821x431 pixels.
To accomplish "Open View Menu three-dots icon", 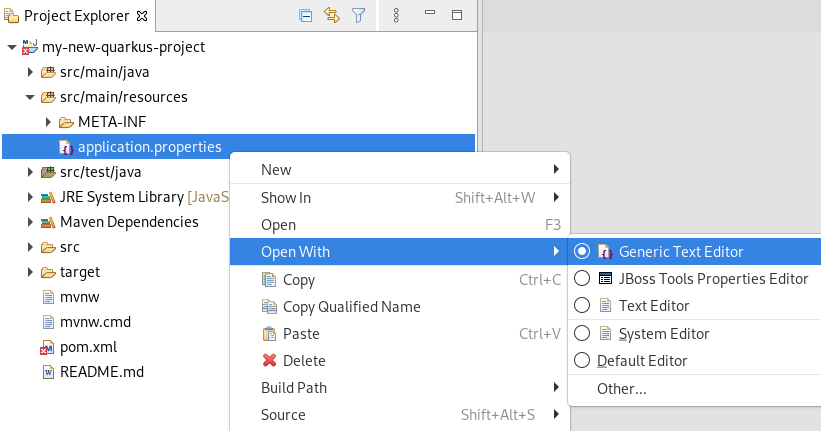I will click(396, 16).
